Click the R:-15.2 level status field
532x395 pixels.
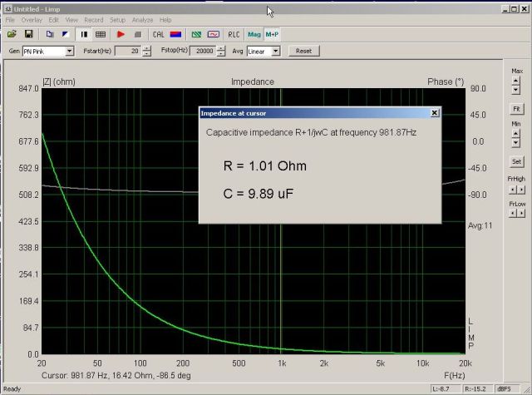(477, 389)
